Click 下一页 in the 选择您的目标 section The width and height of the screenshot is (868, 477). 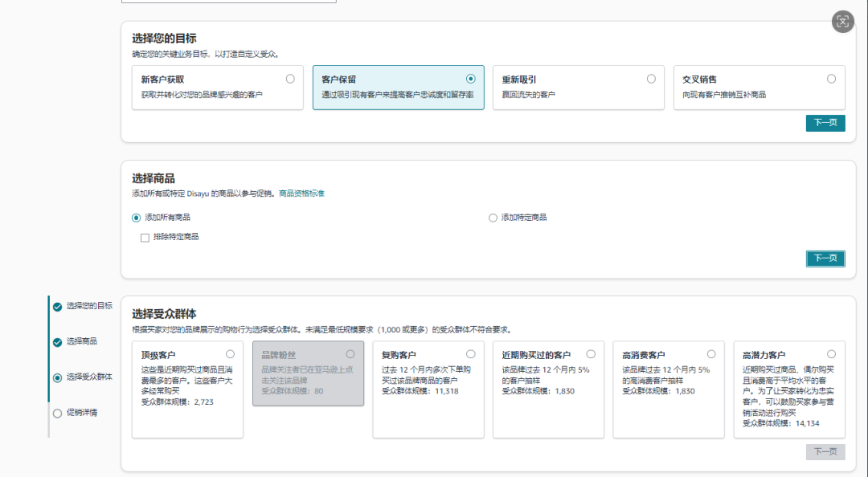tap(825, 123)
